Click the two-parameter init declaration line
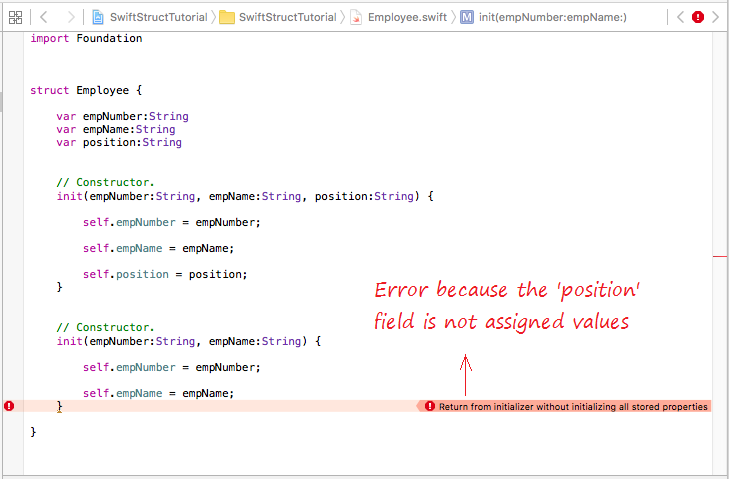This screenshot has width=729, height=479. 189,341
